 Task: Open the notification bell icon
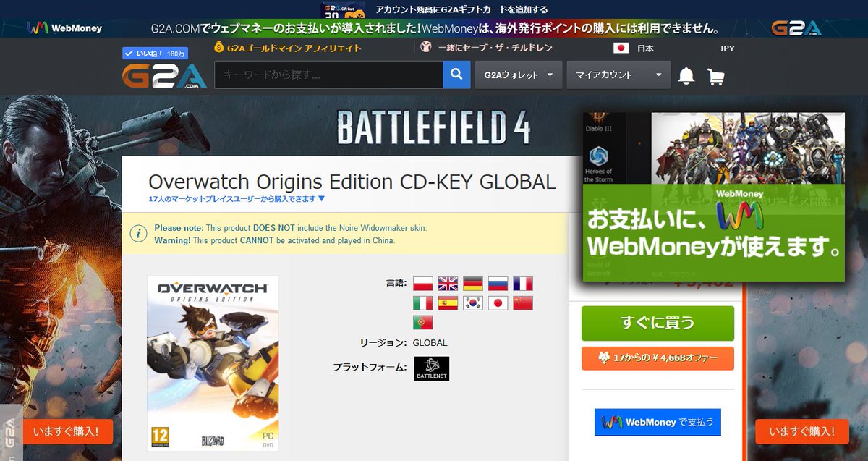tap(686, 75)
